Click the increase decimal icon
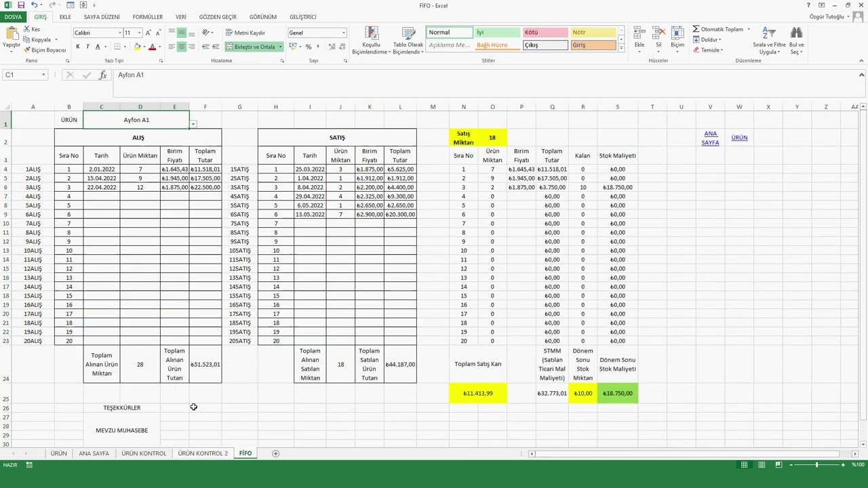 tap(332, 47)
